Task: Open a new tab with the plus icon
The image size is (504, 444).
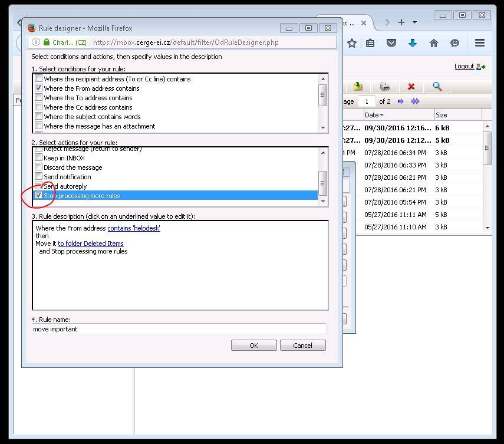Action: pos(401,22)
